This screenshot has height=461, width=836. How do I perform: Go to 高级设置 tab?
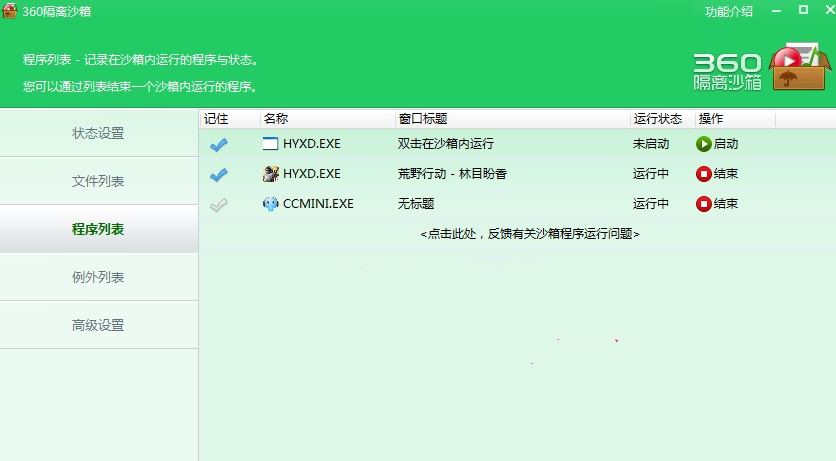[99, 325]
